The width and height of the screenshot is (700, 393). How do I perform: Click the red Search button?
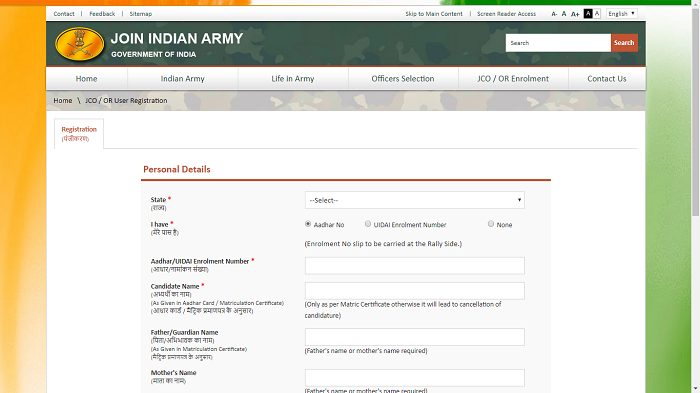(x=624, y=43)
